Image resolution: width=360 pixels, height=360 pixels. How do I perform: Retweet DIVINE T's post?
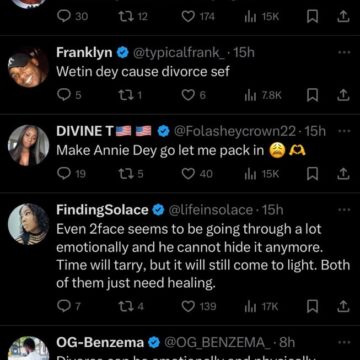coord(125,174)
